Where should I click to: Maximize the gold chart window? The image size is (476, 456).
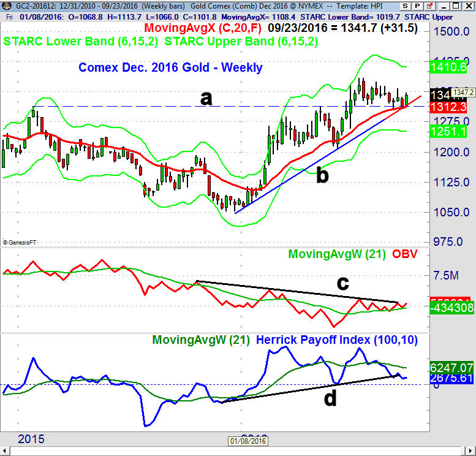[x=456, y=6]
